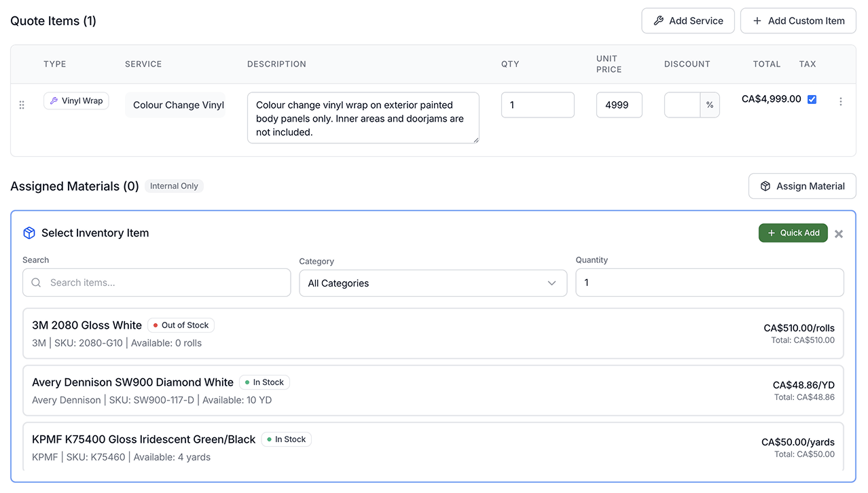The image size is (868, 493).
Task: Click the Add Service button
Action: [x=688, y=21]
